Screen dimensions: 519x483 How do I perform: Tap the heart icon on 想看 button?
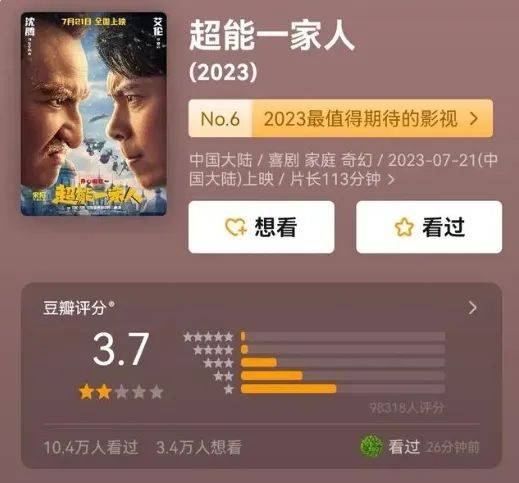click(236, 227)
